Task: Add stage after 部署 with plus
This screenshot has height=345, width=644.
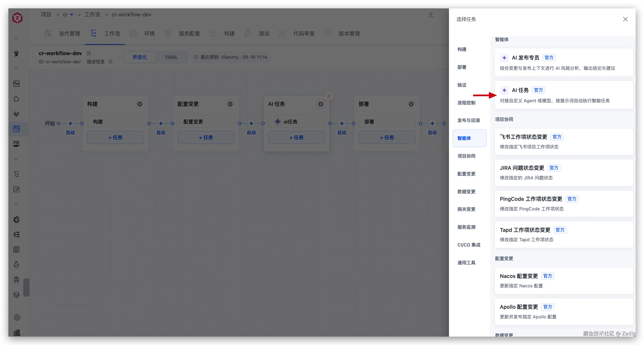Action: pyautogui.click(x=432, y=123)
